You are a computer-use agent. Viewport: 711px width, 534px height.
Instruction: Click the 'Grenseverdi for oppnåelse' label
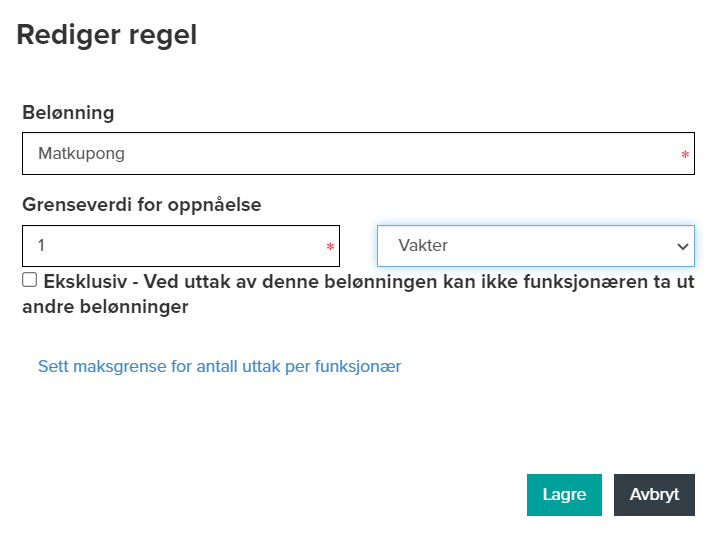tap(141, 205)
